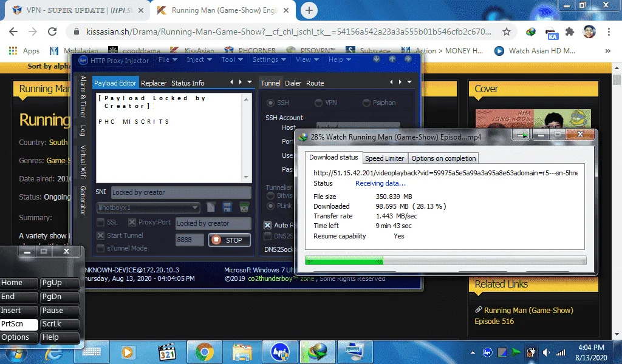Open the Apps bookmarks shortcut
Viewport: 622px width, 364px height.
(24, 51)
